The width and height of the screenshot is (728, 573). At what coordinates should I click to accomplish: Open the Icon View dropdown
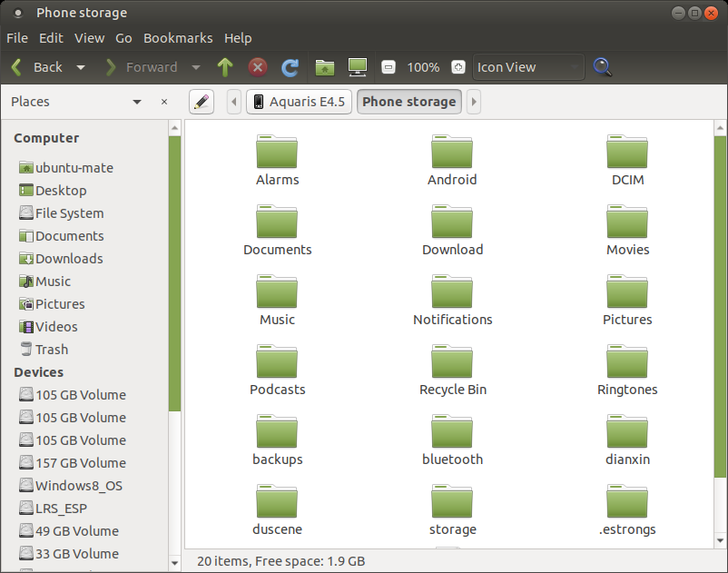pyautogui.click(x=528, y=67)
